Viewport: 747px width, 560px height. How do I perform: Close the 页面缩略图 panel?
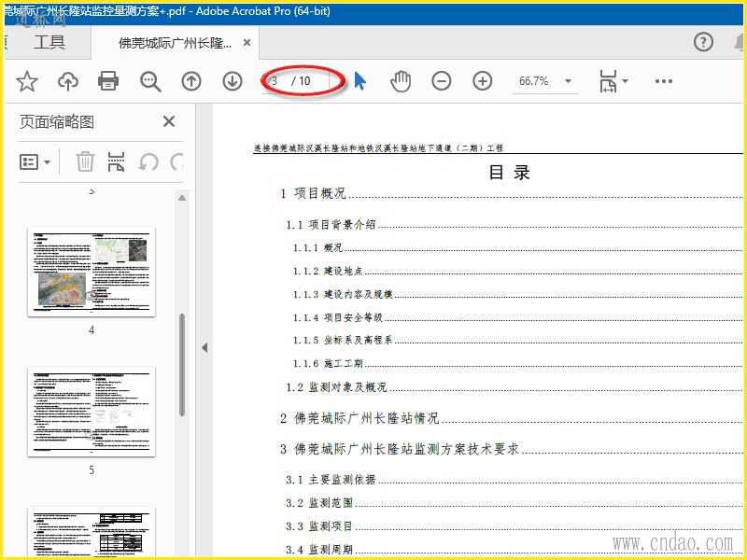(x=169, y=121)
